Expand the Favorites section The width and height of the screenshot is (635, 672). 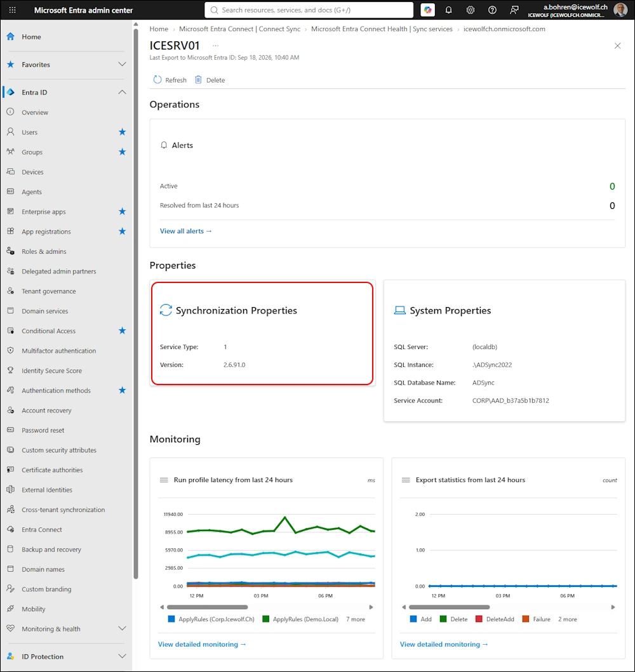click(122, 64)
